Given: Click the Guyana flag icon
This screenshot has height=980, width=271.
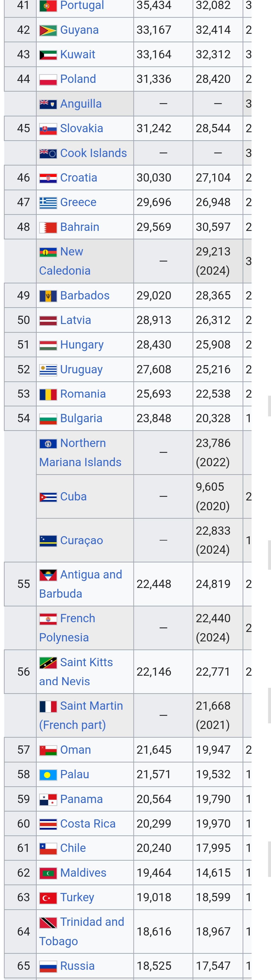Looking at the screenshot, I should 48,30.
